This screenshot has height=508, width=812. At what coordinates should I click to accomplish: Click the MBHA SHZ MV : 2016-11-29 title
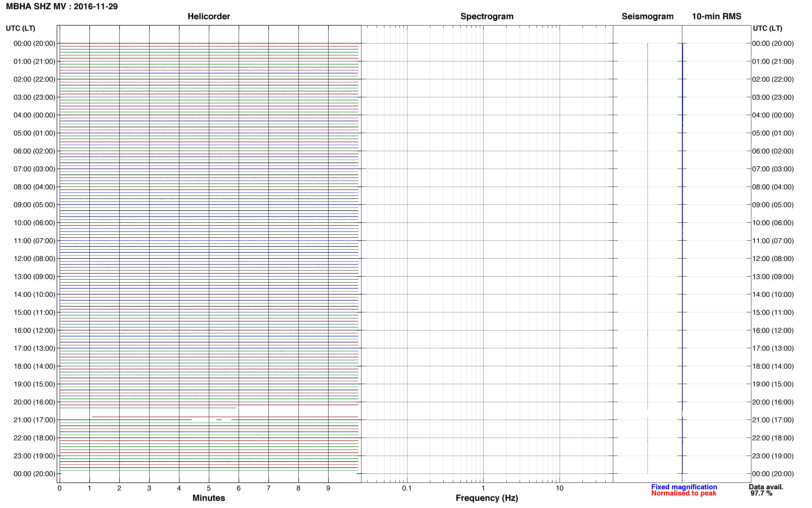tap(62, 6)
